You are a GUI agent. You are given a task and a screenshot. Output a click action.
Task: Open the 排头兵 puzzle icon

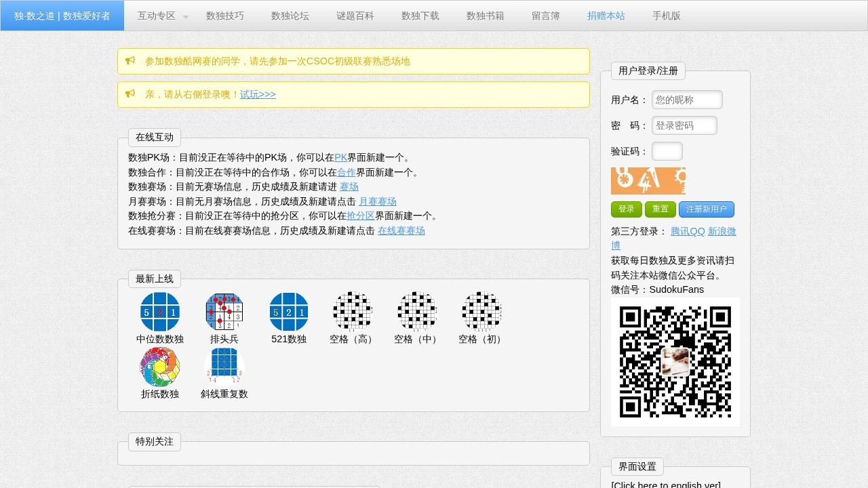point(224,312)
